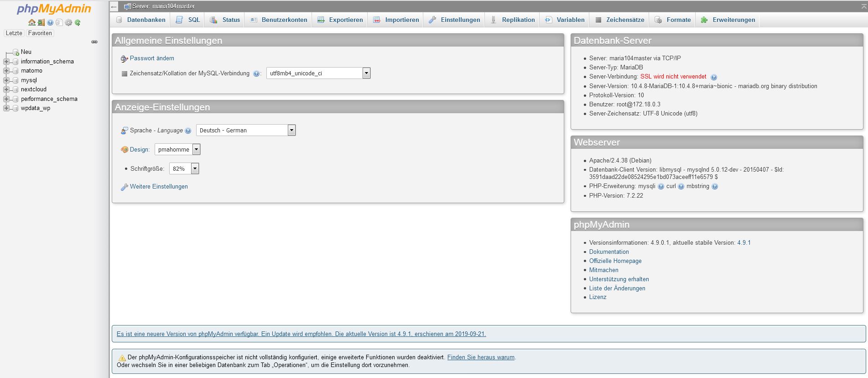
Task: Open the Deutsch - German language dropdown
Action: click(x=246, y=130)
